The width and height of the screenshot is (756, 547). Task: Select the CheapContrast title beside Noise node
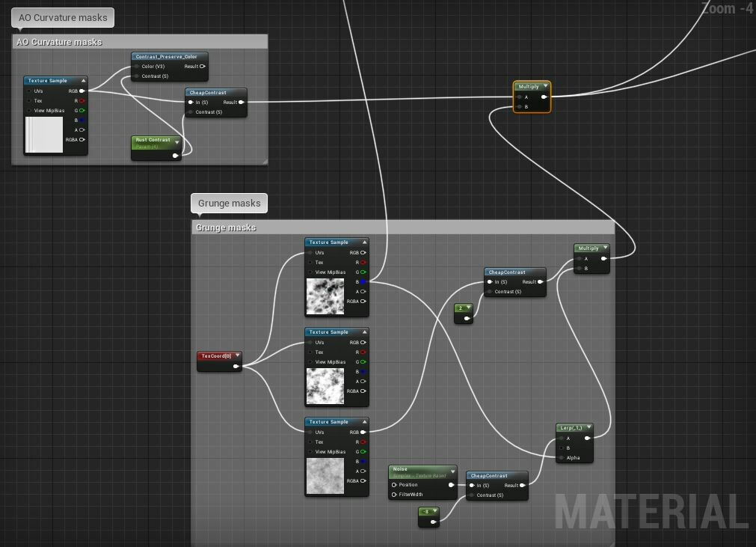coord(489,476)
